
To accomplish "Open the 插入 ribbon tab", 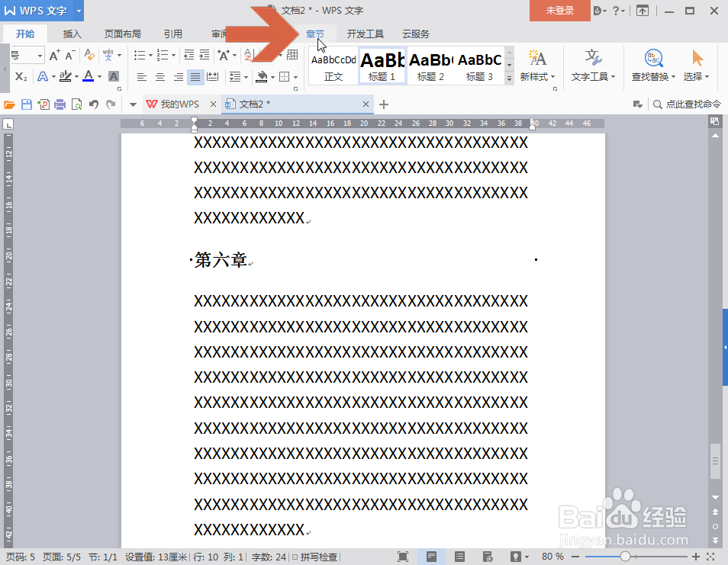I will coord(72,34).
